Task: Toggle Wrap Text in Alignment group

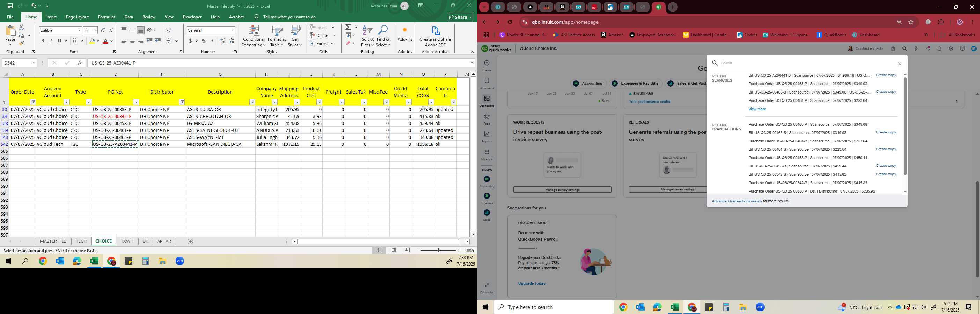Action: click(169, 30)
